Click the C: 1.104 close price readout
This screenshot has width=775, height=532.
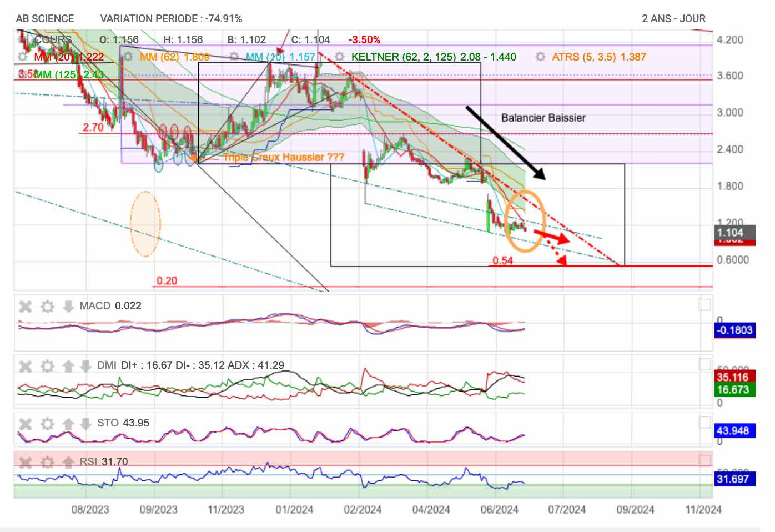310,39
